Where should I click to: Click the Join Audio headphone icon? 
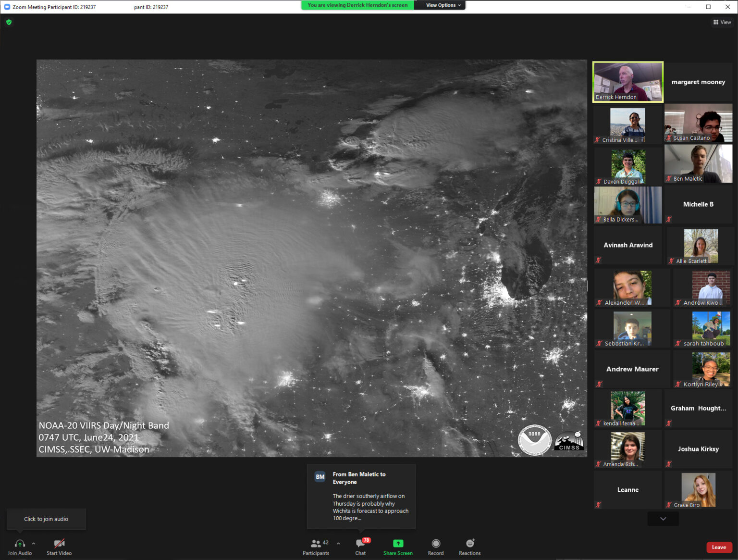20,544
